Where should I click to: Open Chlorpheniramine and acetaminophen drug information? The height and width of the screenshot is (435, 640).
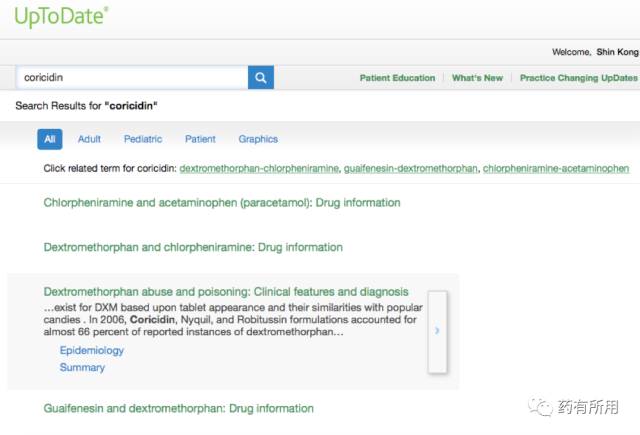[222, 203]
